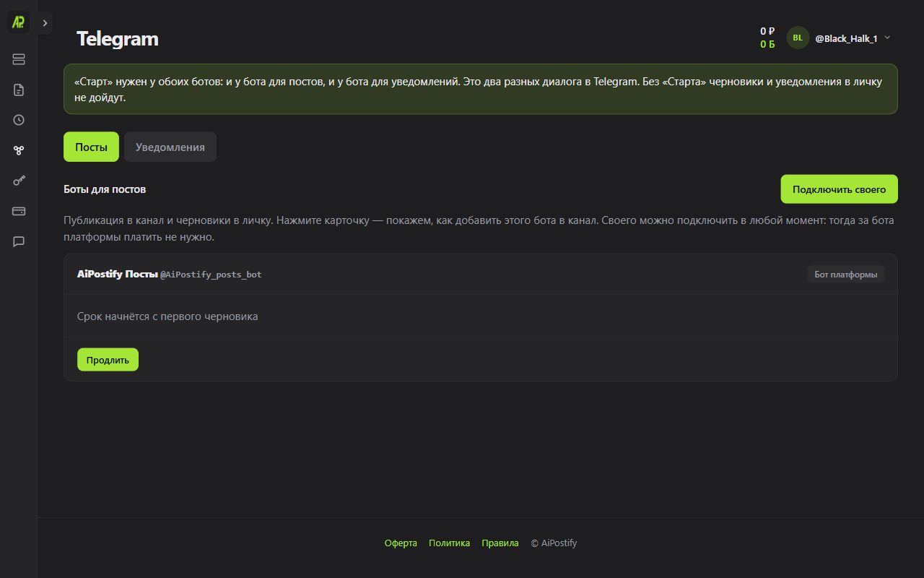Click the © AiPostify footer text
Viewport: 924px width, 578px height.
[554, 543]
